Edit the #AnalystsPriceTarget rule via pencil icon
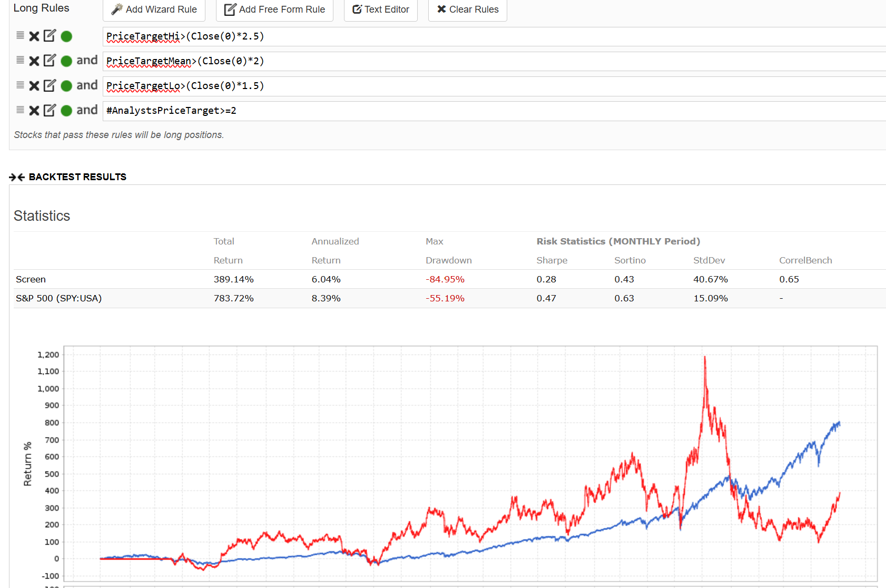Viewport: 886px width, 588px height. click(x=50, y=110)
